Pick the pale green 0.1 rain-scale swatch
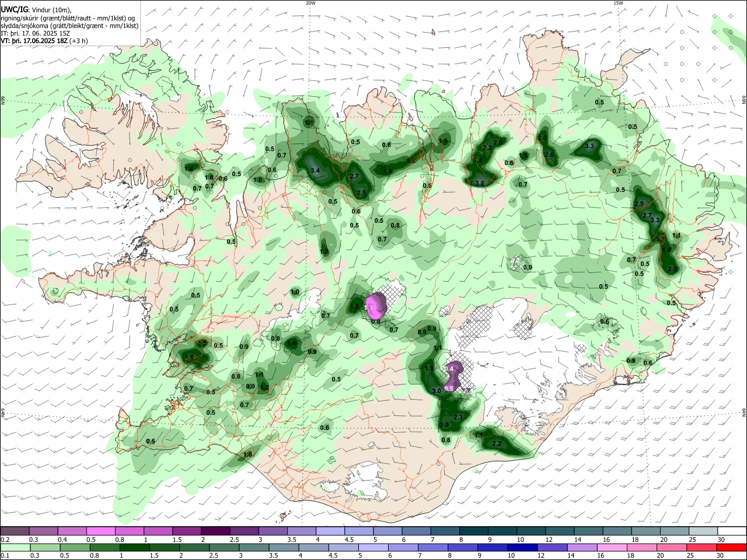Image resolution: width=747 pixels, height=560 pixels. click(x=15, y=547)
